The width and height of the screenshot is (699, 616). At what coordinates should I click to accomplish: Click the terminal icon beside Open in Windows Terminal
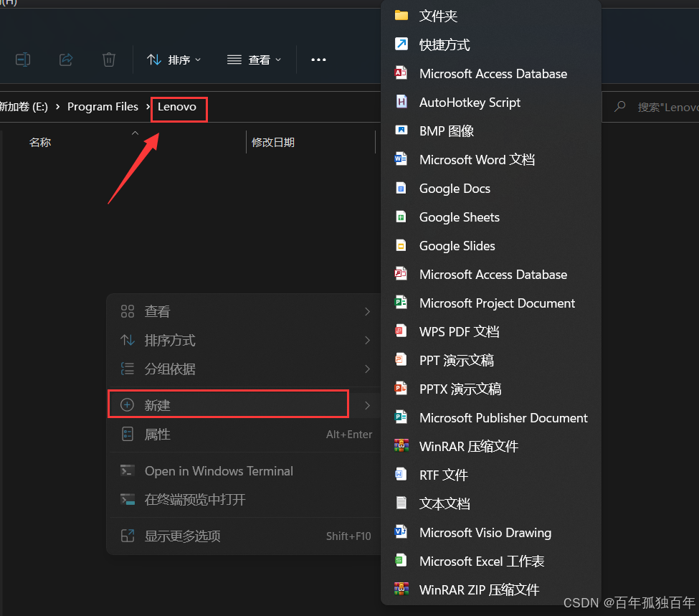pos(128,470)
